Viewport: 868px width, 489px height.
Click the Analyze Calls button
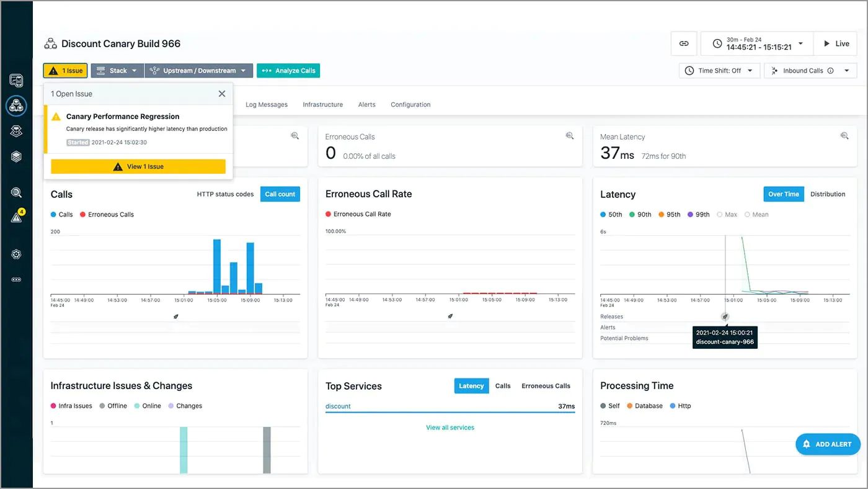288,71
